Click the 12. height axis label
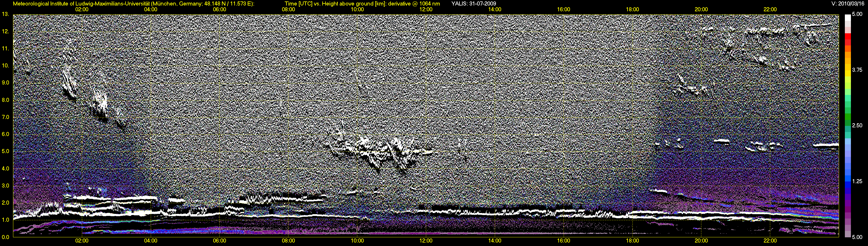The width and height of the screenshot is (868, 246). (x=5, y=31)
